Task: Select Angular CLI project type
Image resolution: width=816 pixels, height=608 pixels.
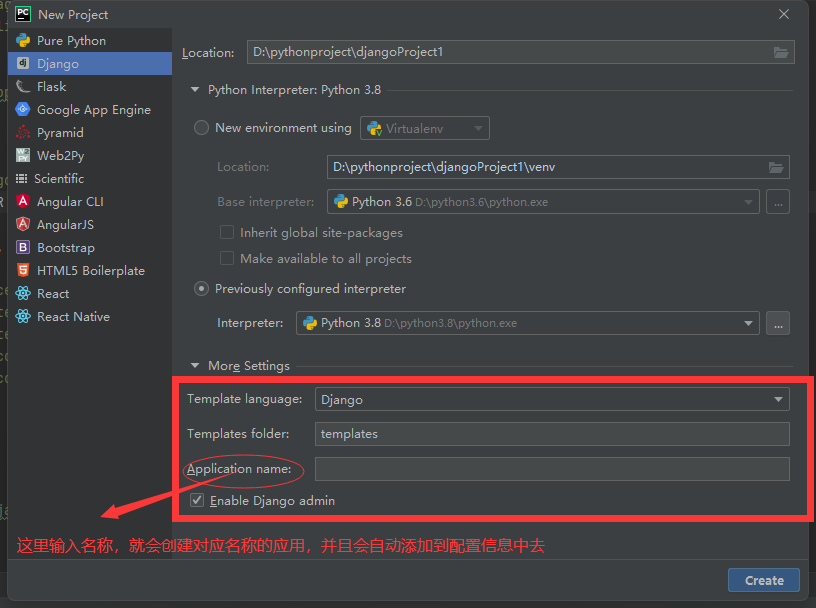Action: coord(90,201)
